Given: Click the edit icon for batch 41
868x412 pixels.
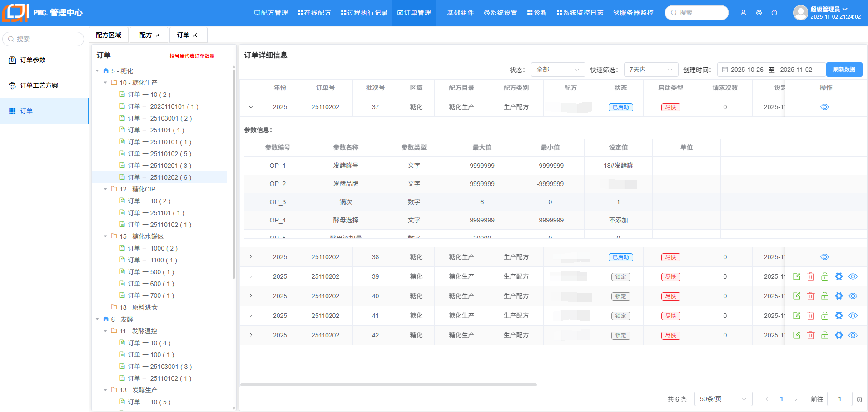Looking at the screenshot, I should [x=797, y=316].
